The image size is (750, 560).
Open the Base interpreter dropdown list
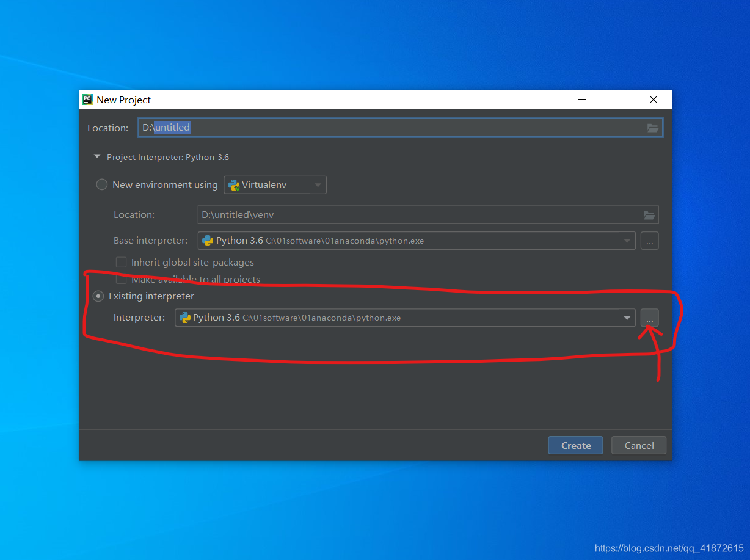pyautogui.click(x=627, y=241)
